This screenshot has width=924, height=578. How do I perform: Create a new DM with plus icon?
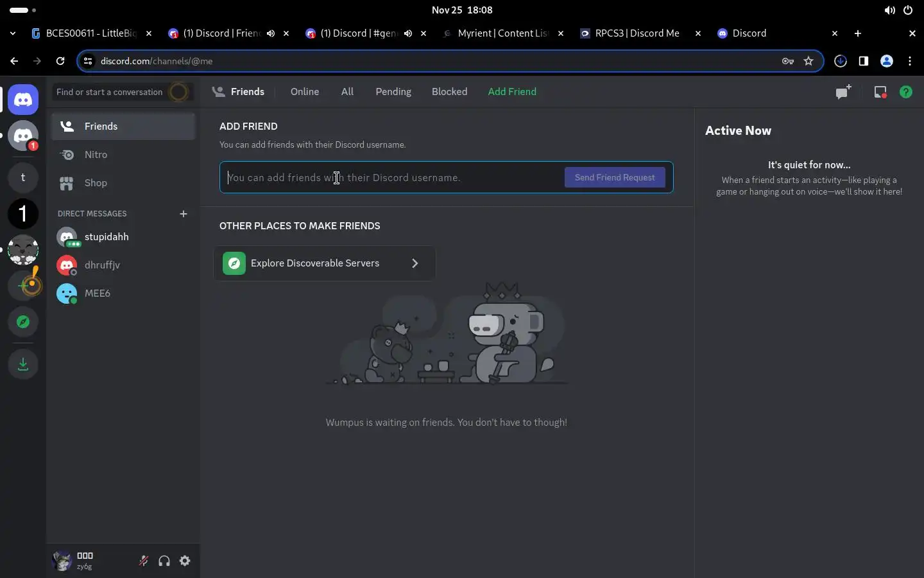[x=184, y=214]
